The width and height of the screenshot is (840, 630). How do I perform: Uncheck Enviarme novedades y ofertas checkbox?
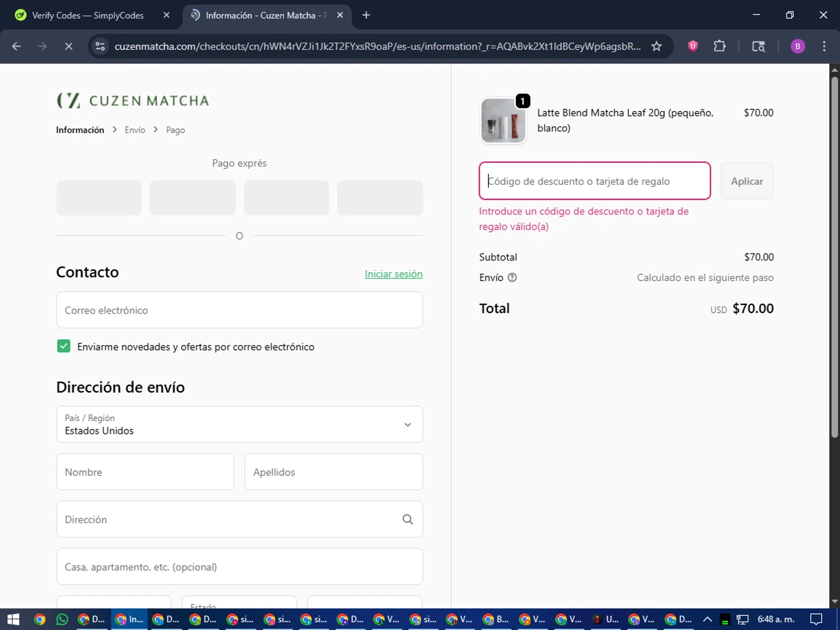pyautogui.click(x=63, y=346)
